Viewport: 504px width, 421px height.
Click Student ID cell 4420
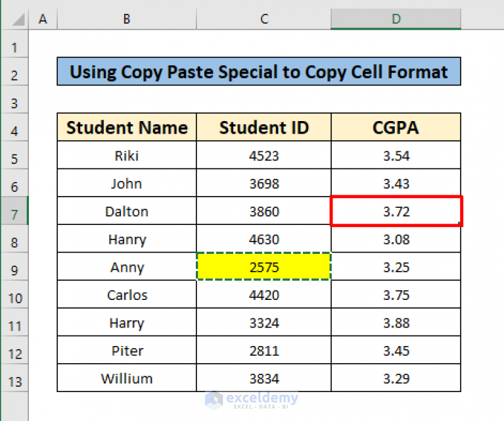point(263,294)
